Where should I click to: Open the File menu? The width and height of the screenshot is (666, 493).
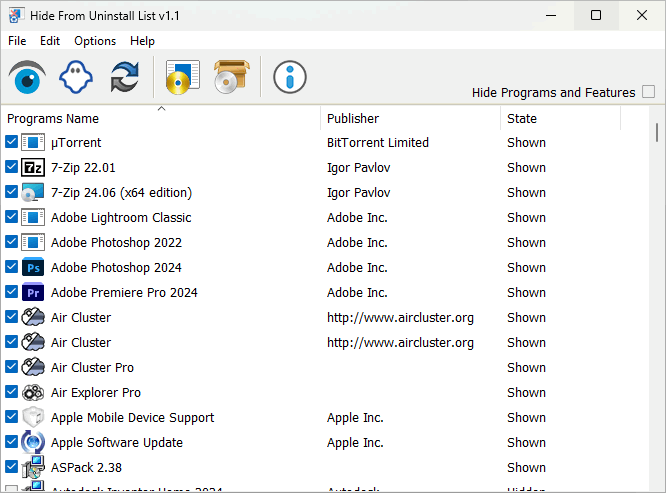click(17, 41)
